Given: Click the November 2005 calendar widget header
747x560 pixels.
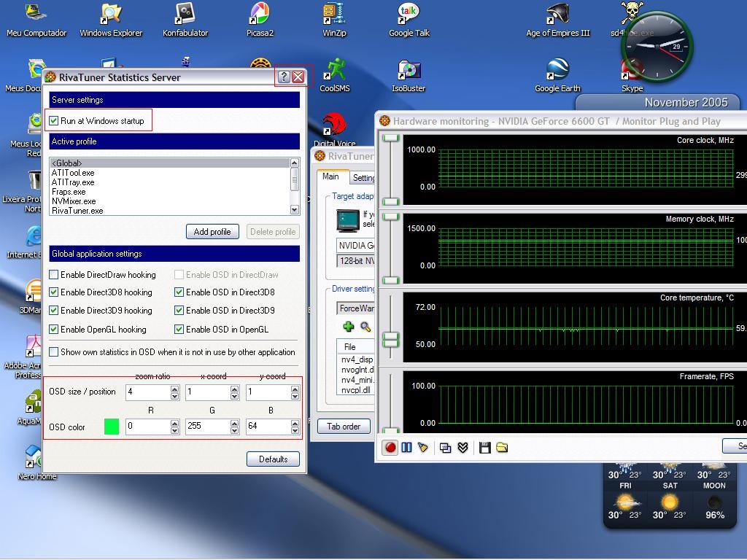Looking at the screenshot, I should [x=658, y=102].
